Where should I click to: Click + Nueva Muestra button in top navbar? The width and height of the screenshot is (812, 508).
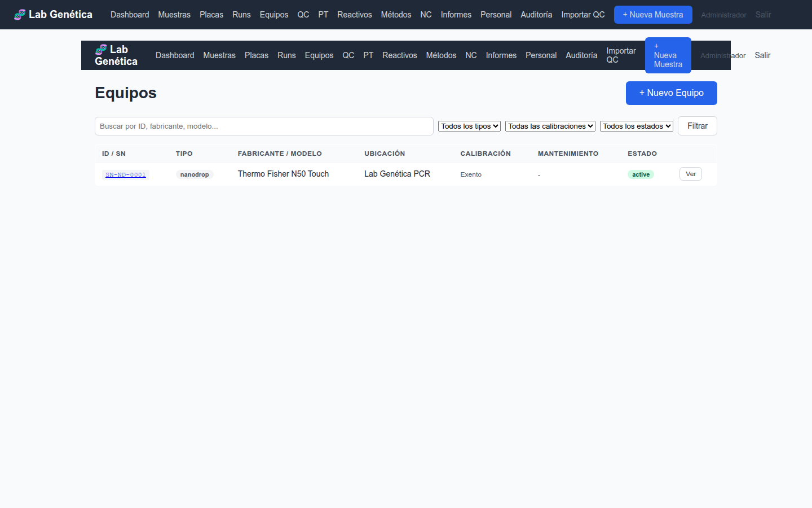tap(653, 15)
